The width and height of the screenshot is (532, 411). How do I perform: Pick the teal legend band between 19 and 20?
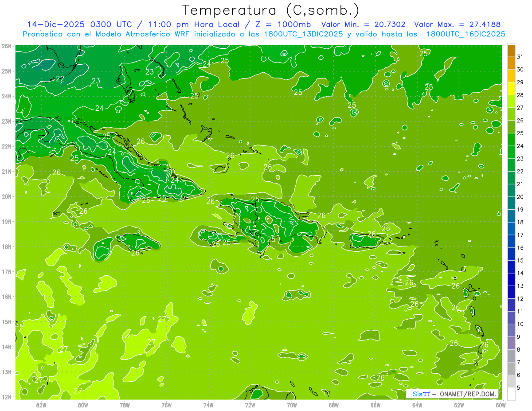511,204
